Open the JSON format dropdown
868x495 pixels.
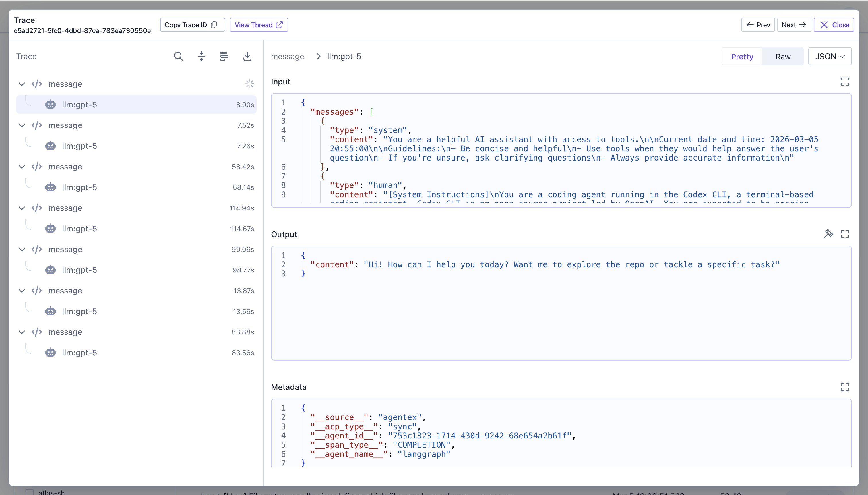pyautogui.click(x=830, y=57)
